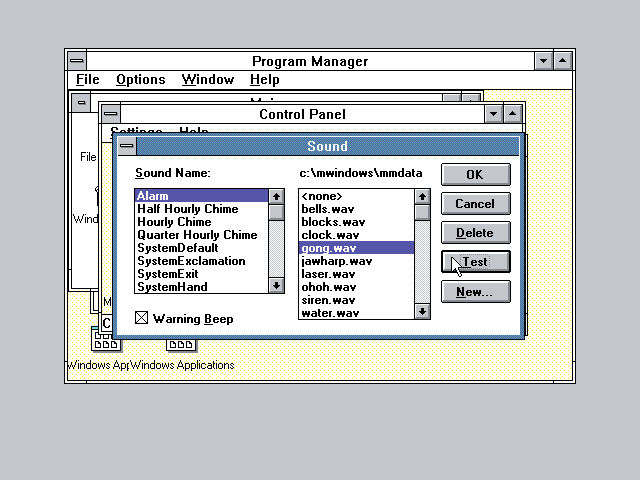Open Program Manager control menu box

click(77, 61)
